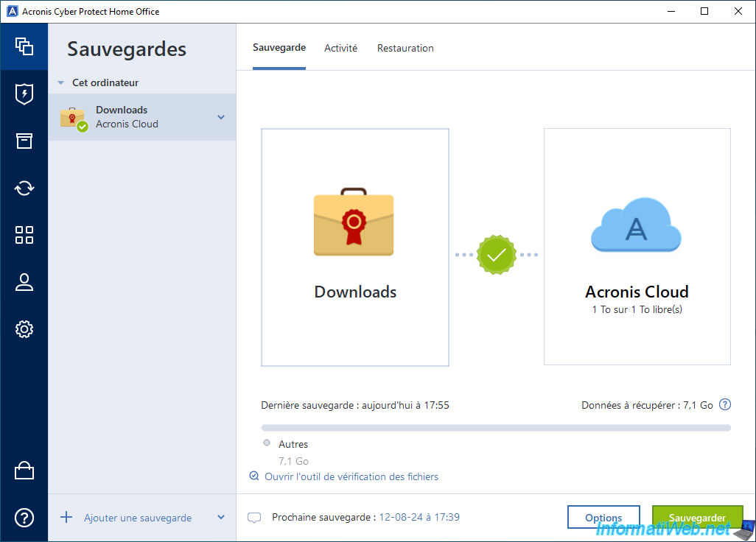
Task: Click the Acronis Cloud destination icon
Action: (637, 225)
